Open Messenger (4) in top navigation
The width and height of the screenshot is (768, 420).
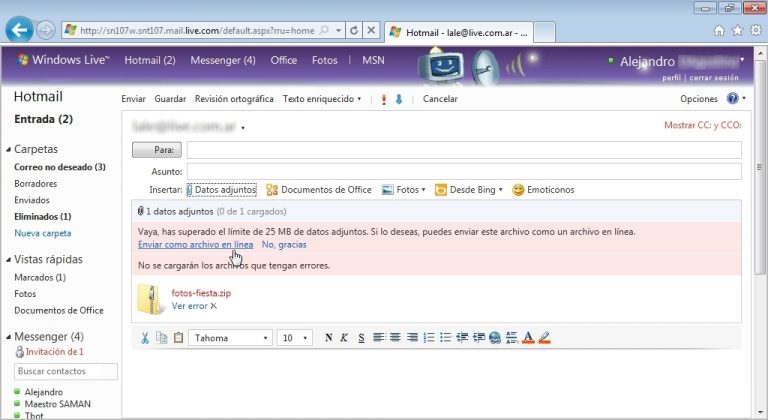coord(223,60)
